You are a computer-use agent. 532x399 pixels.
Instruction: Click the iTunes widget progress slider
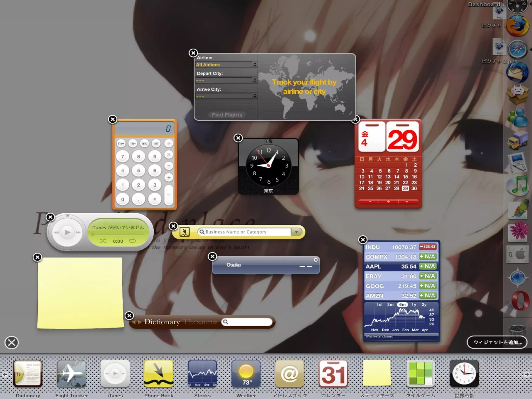(x=118, y=234)
